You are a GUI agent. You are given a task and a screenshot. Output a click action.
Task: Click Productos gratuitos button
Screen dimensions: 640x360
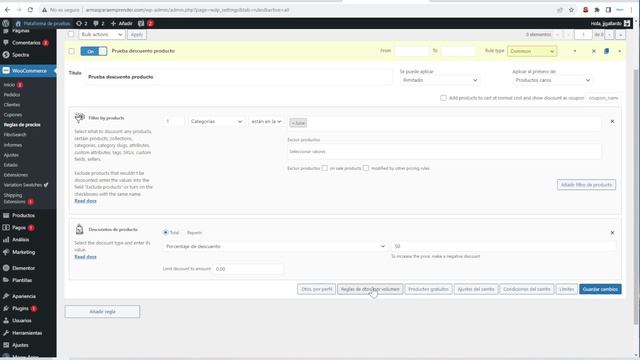click(428, 289)
